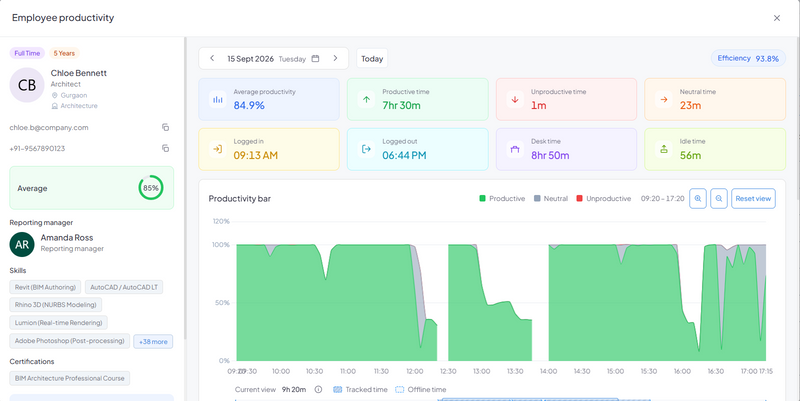Click the 5 Years tenure badge
The width and height of the screenshot is (800, 401).
click(x=64, y=53)
